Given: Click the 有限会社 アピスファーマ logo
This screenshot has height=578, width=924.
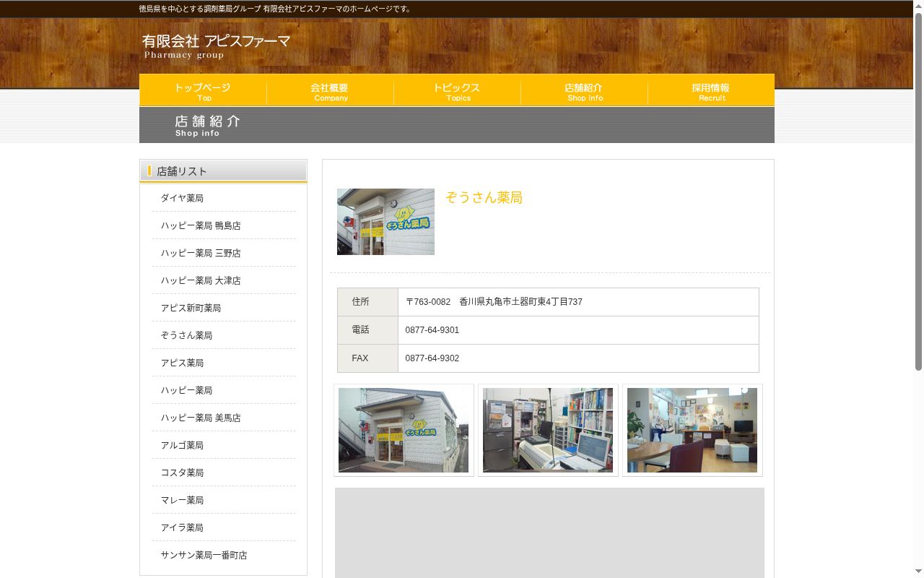Looking at the screenshot, I should click(216, 46).
